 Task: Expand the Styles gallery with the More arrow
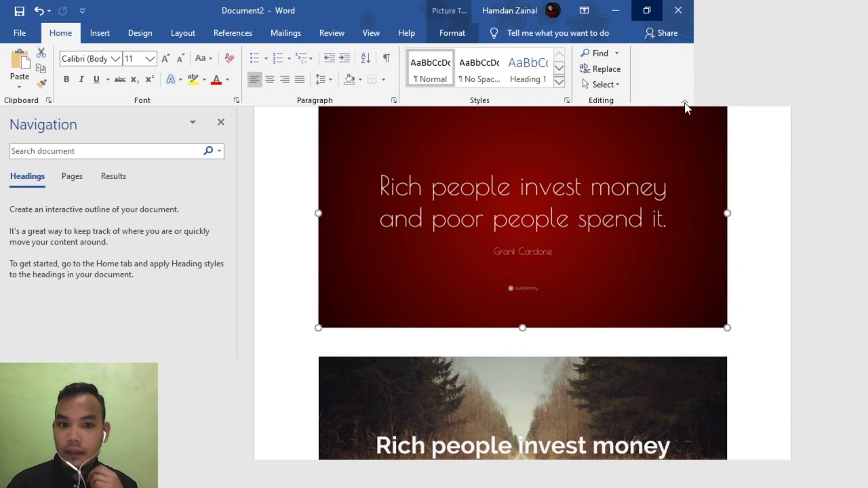click(x=559, y=82)
